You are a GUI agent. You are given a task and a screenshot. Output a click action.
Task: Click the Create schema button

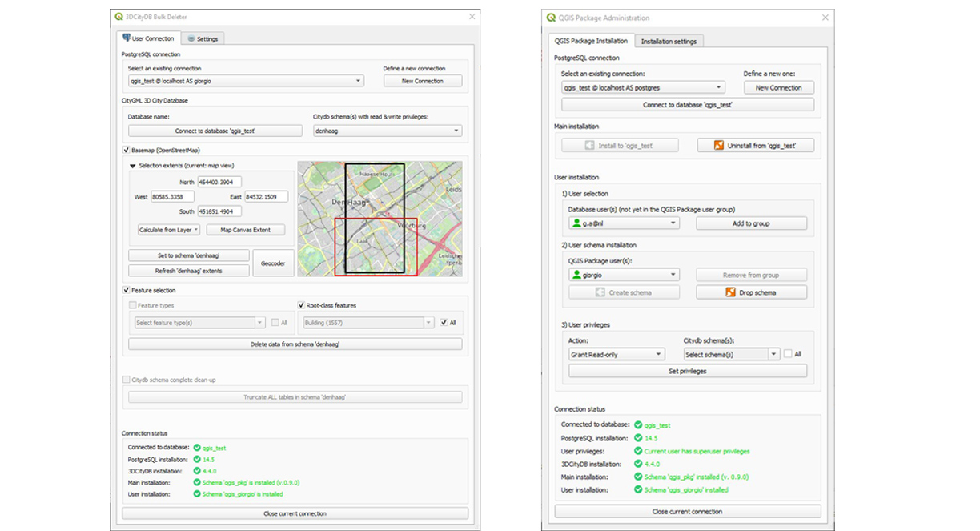coord(624,292)
